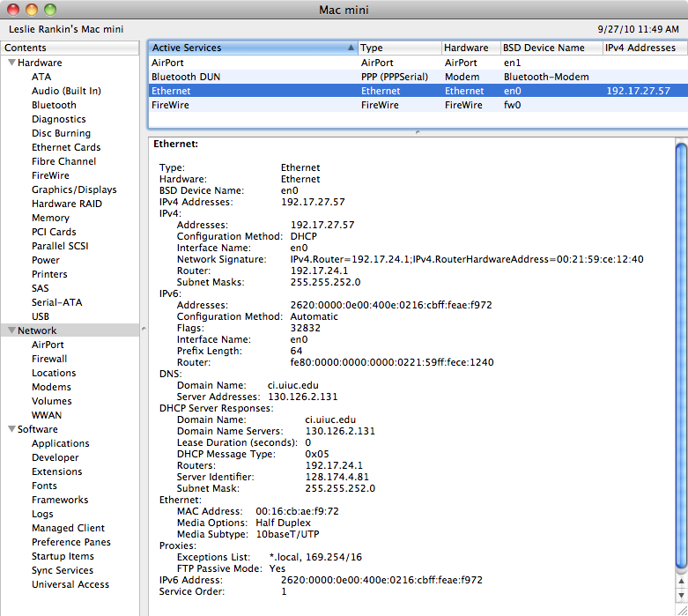The width and height of the screenshot is (688, 616).
Task: Select Hardware RAID item
Action: [67, 204]
